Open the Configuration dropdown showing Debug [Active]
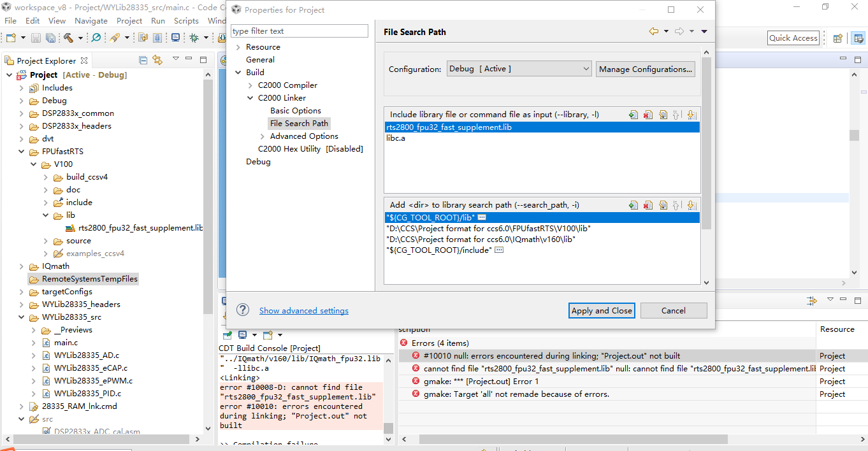868x451 pixels. click(519, 69)
